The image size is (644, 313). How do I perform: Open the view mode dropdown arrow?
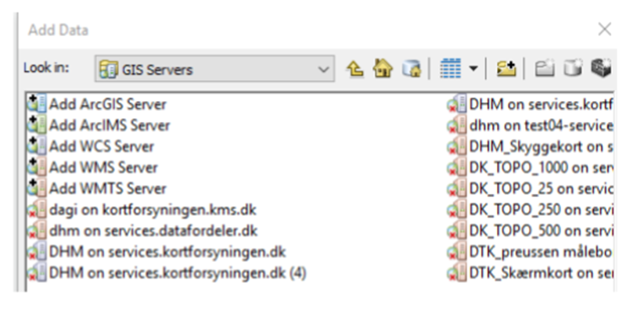pos(473,69)
